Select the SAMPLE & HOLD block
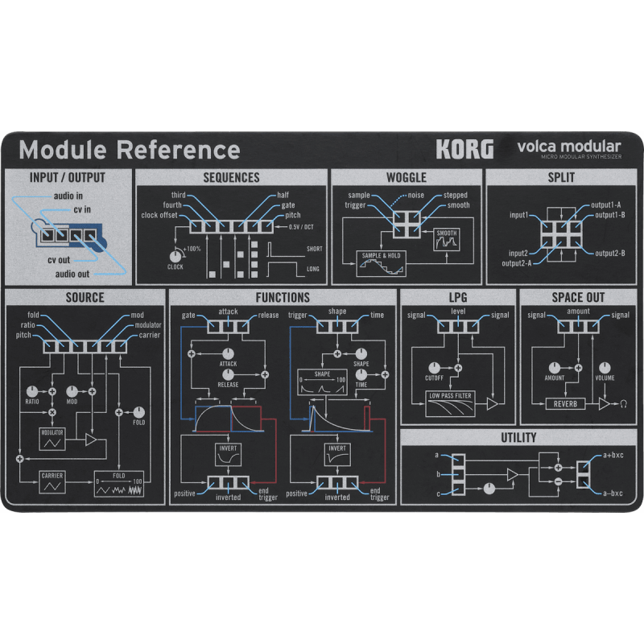Screen dimensions: 644x644 [x=381, y=263]
